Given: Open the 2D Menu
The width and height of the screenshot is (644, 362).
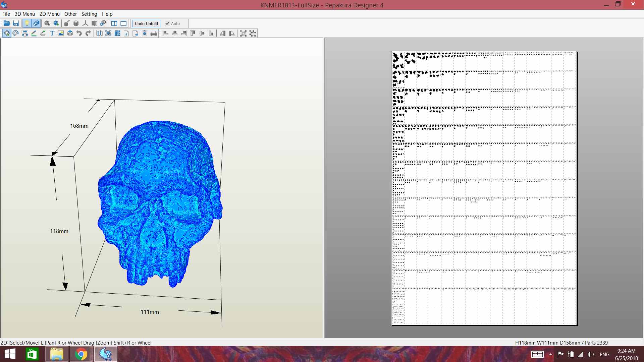Looking at the screenshot, I should (x=50, y=14).
